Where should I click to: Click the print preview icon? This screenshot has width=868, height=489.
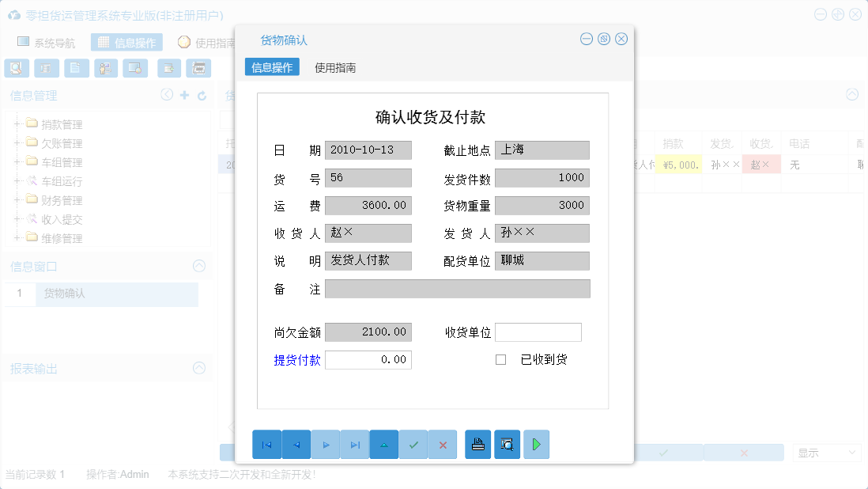(507, 444)
